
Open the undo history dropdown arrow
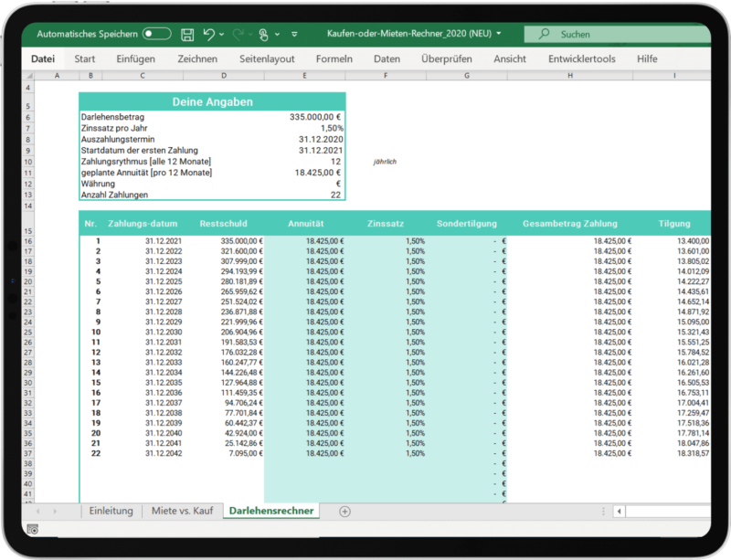pyautogui.click(x=223, y=35)
